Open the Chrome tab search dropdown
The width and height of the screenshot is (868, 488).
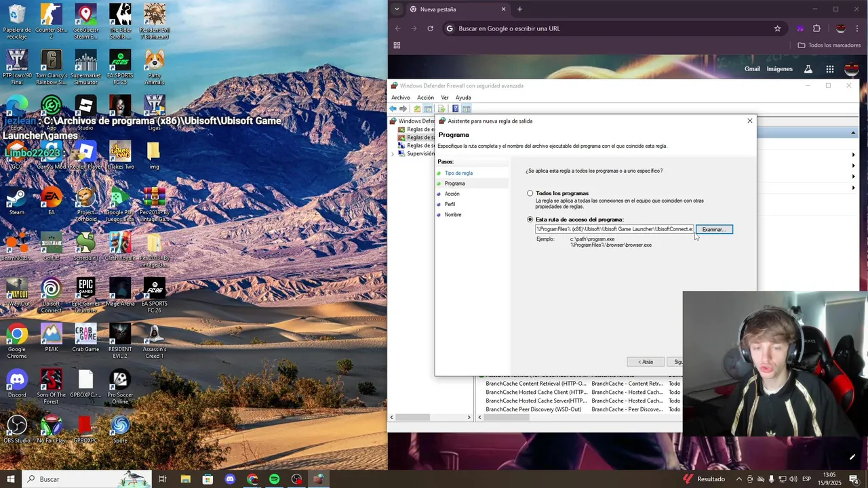tap(397, 9)
